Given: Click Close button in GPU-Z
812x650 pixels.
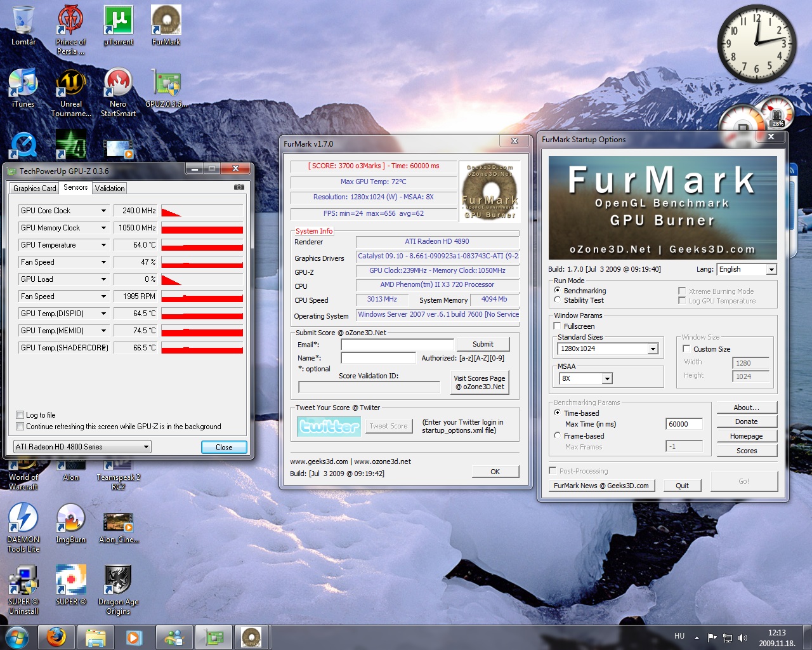Looking at the screenshot, I should tap(224, 447).
